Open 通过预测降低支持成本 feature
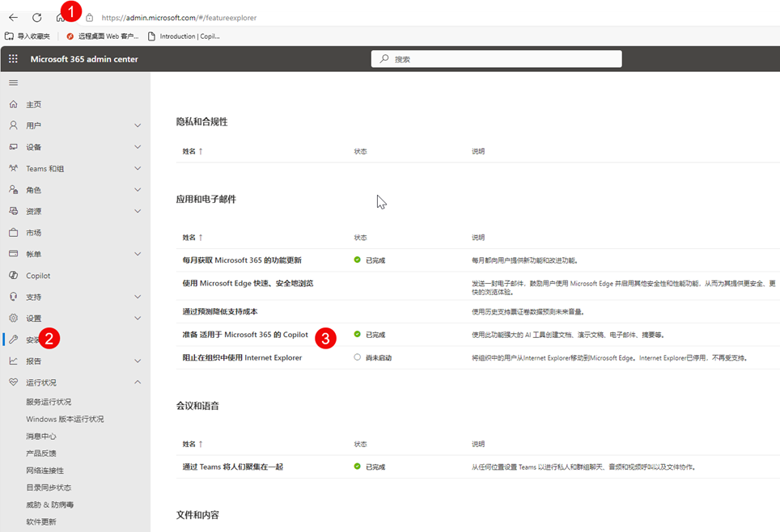Screen dimensions: 780x532 click(x=220, y=311)
